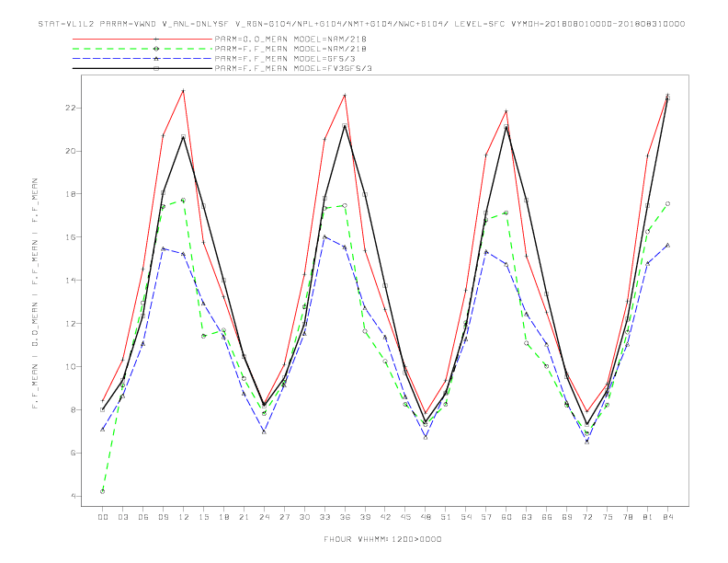
Task: Click green circle data point at hour 00
Action: 103,491
